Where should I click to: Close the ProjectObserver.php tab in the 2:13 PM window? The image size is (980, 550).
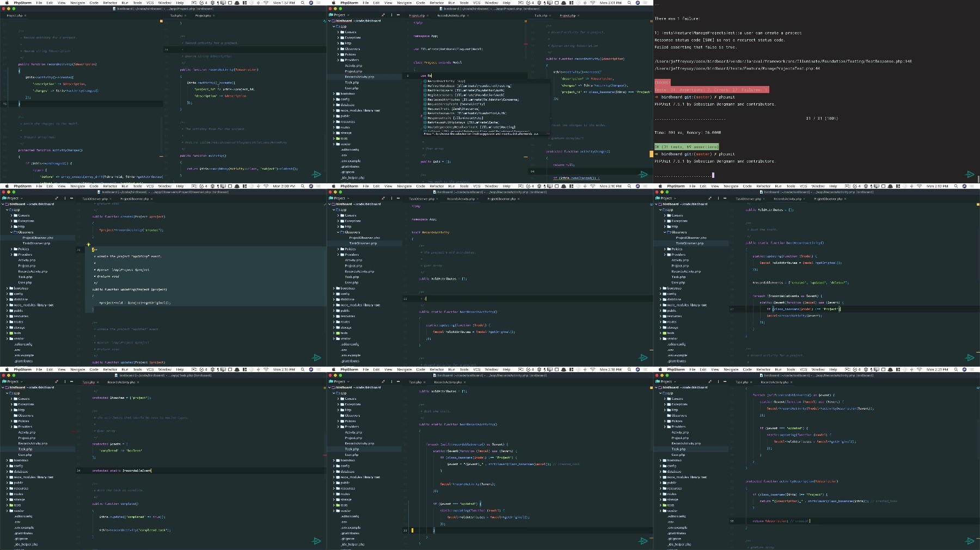pos(844,199)
